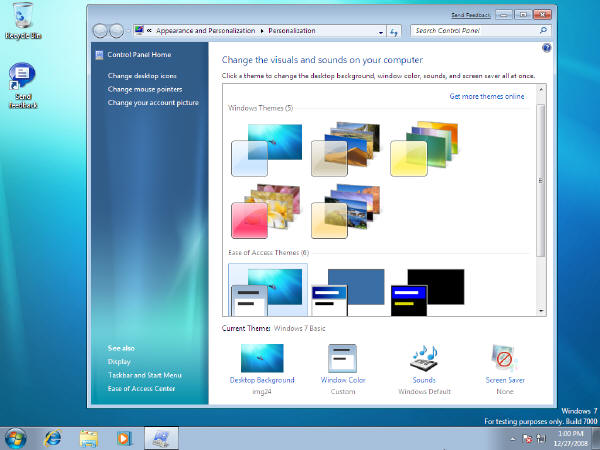Open Desktop Background settings icon
The height and width of the screenshot is (450, 600).
(262, 358)
